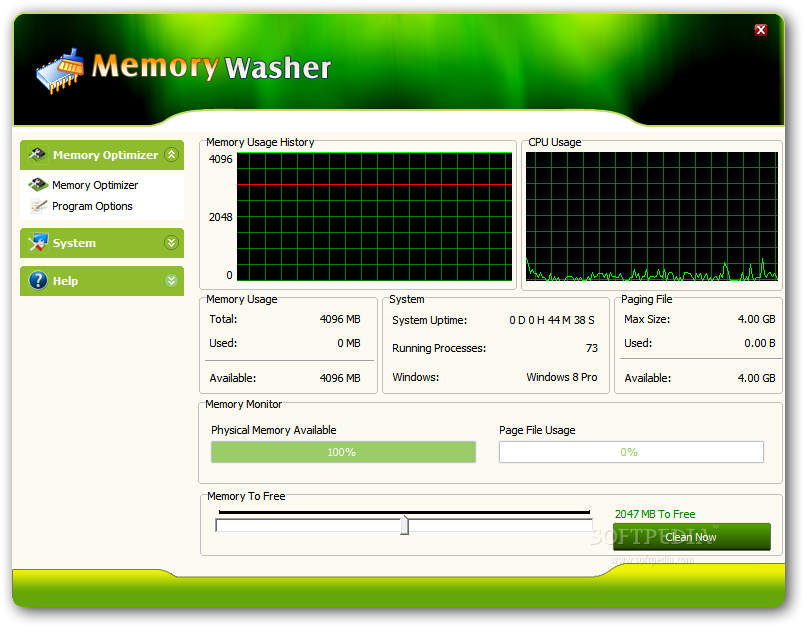805x627 pixels.
Task: Click the 'Physical Memory Available' label
Action: click(274, 430)
